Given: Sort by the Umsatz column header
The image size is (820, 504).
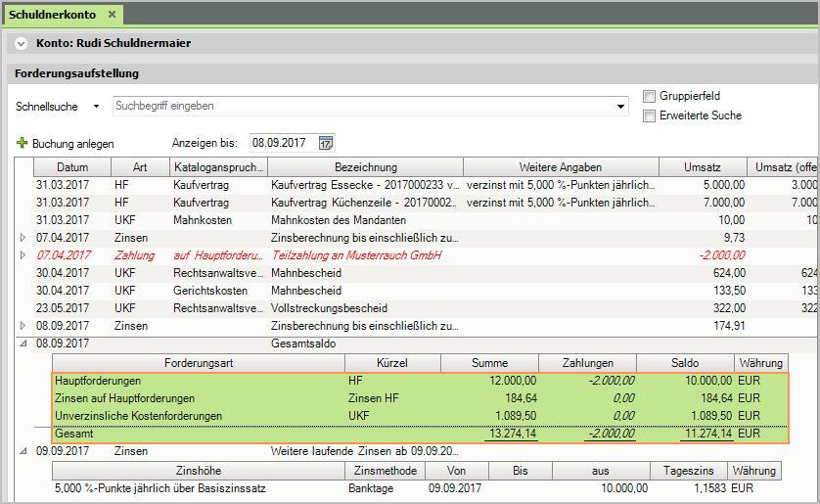Looking at the screenshot, I should [x=702, y=167].
